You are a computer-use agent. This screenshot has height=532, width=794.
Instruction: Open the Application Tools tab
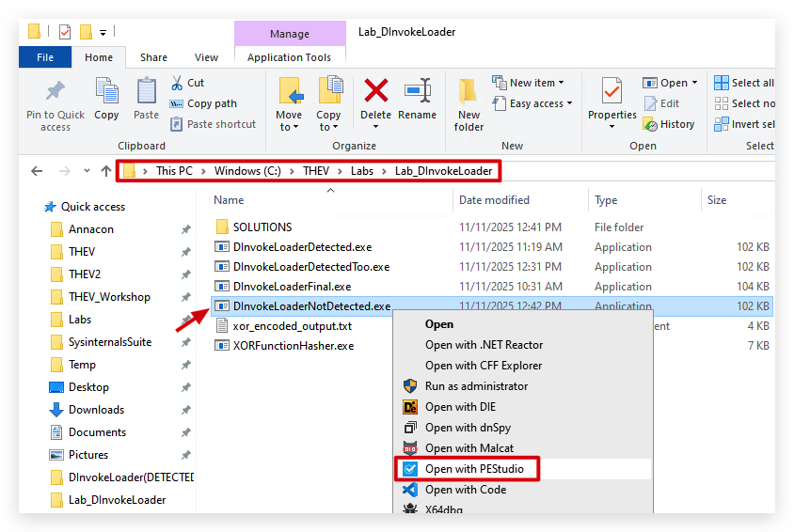(289, 57)
